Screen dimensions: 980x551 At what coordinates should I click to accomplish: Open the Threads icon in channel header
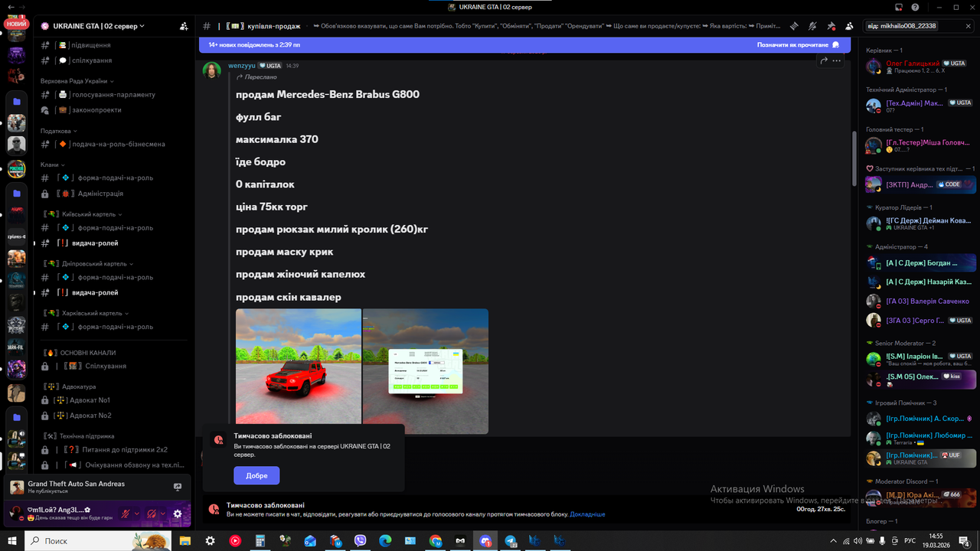[795, 26]
